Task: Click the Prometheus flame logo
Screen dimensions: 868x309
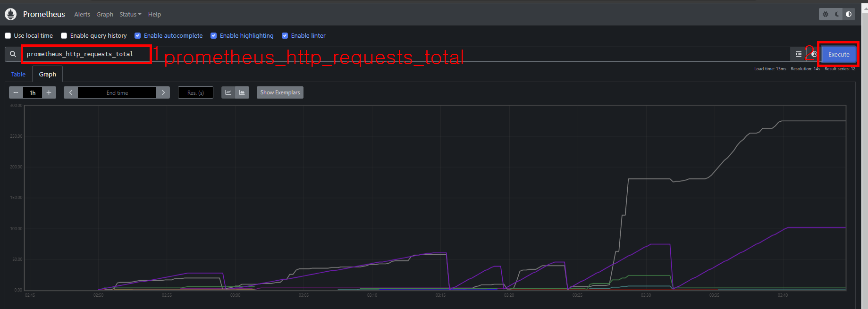Action: click(10, 14)
